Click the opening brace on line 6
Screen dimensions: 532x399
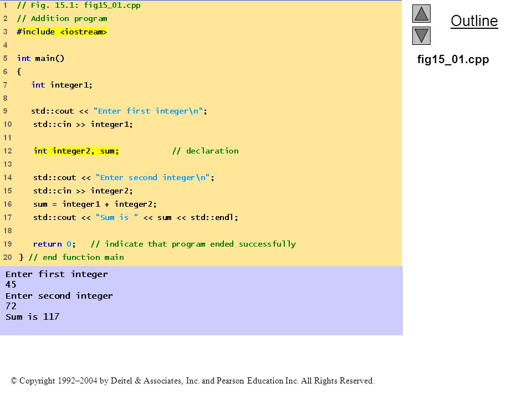[x=19, y=71]
